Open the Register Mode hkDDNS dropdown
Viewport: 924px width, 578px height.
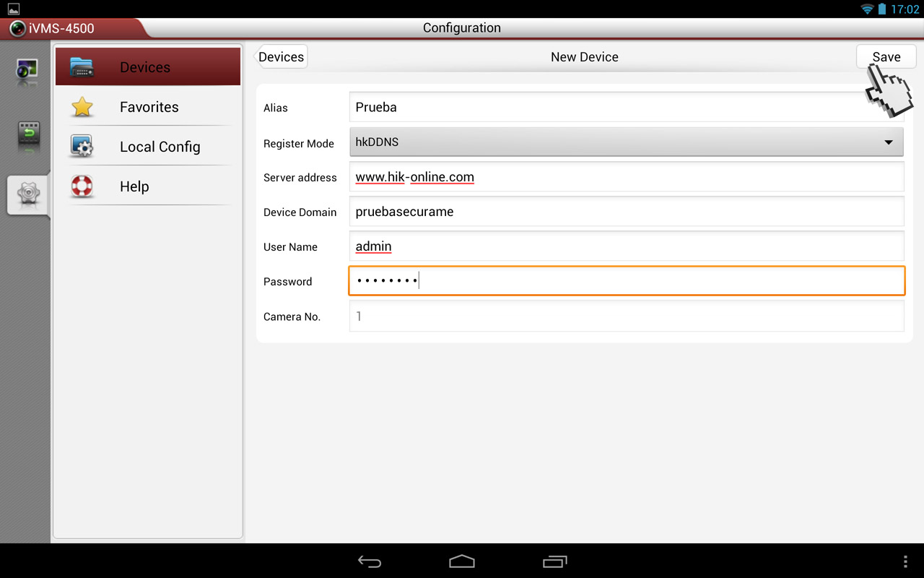click(627, 142)
